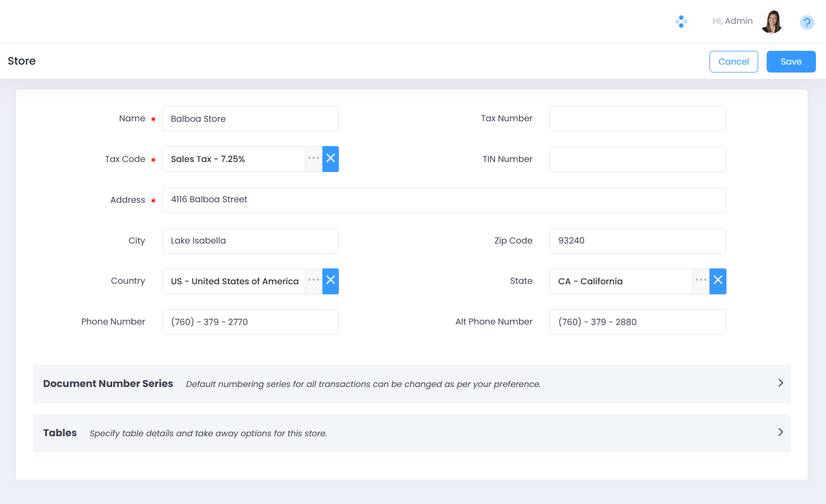Open the help question mark icon

pos(806,22)
